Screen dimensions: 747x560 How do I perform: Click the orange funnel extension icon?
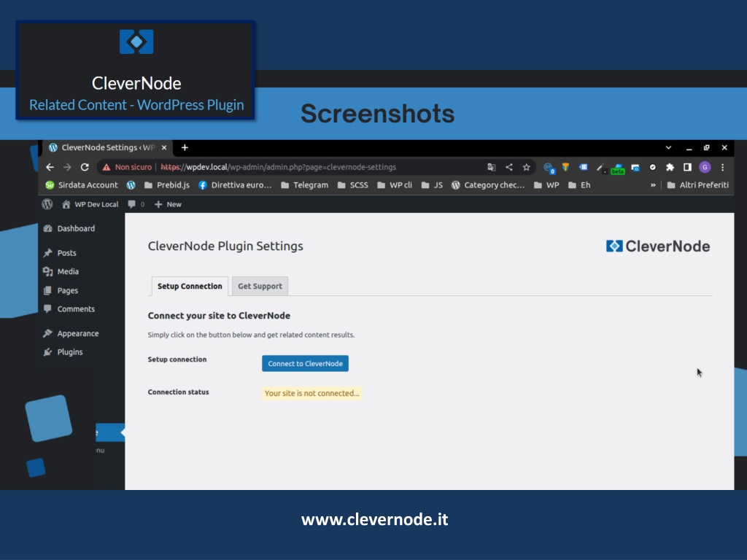click(x=565, y=167)
